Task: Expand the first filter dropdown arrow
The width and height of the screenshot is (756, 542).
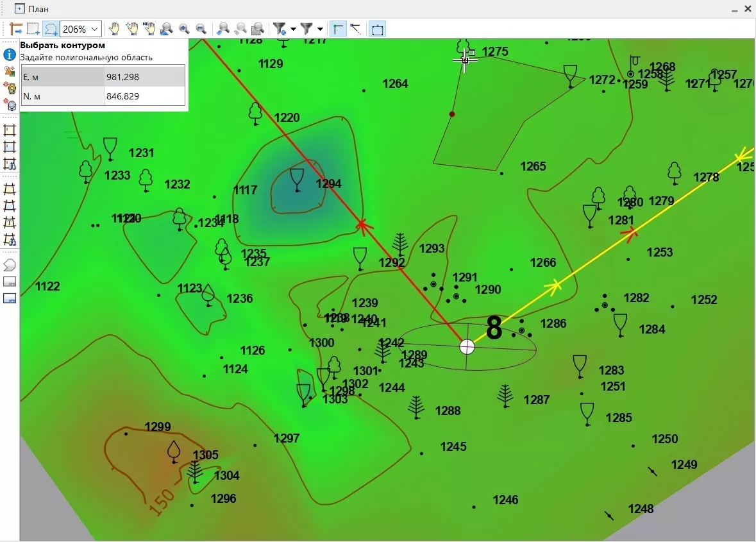Action: [x=293, y=29]
